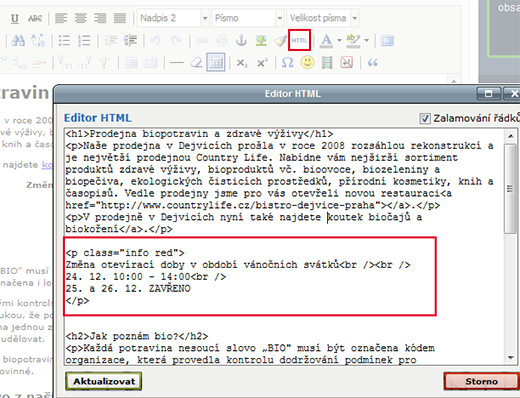
Task: Close the Editor HTML dialog
Action: pyautogui.click(x=512, y=94)
